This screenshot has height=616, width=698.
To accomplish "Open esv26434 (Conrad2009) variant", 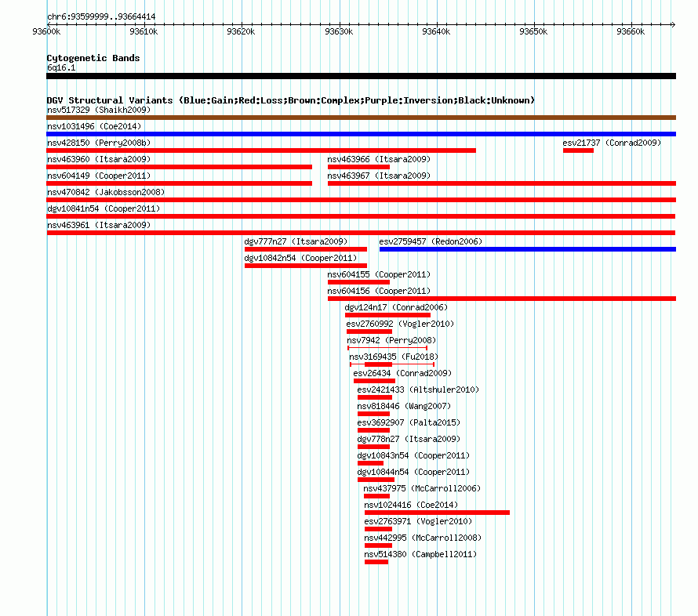I will [402, 373].
